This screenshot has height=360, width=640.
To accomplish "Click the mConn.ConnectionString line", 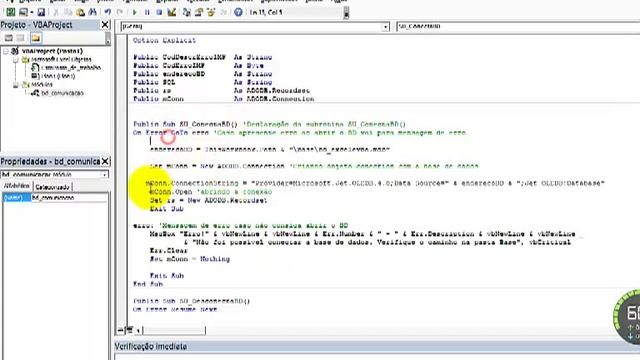I will (375, 183).
